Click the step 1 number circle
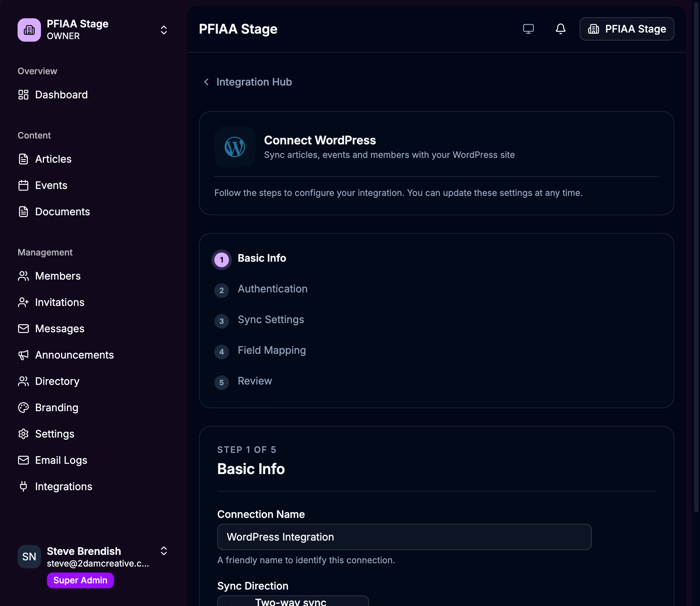This screenshot has width=700, height=606. click(222, 260)
